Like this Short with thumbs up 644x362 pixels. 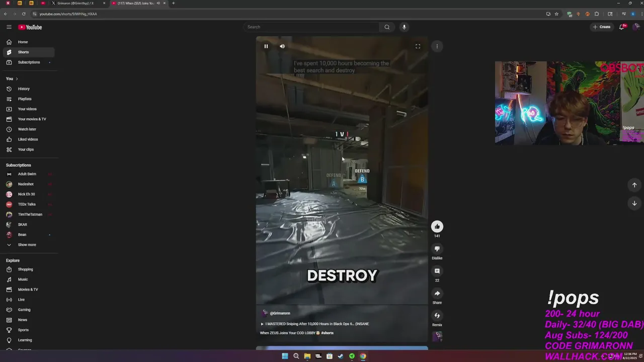[437, 227]
